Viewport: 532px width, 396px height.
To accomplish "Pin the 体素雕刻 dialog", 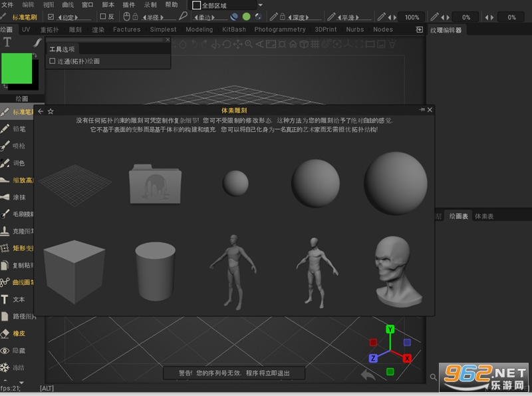I will pos(422,110).
